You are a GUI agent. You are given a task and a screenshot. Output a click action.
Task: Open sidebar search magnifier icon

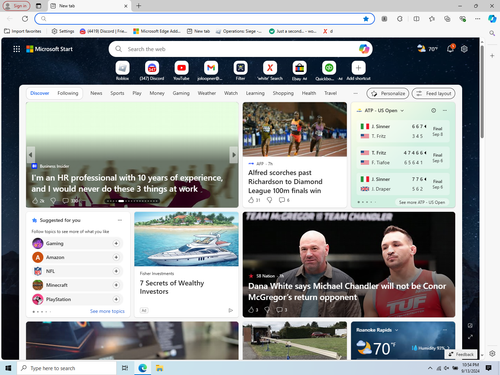point(492,33)
